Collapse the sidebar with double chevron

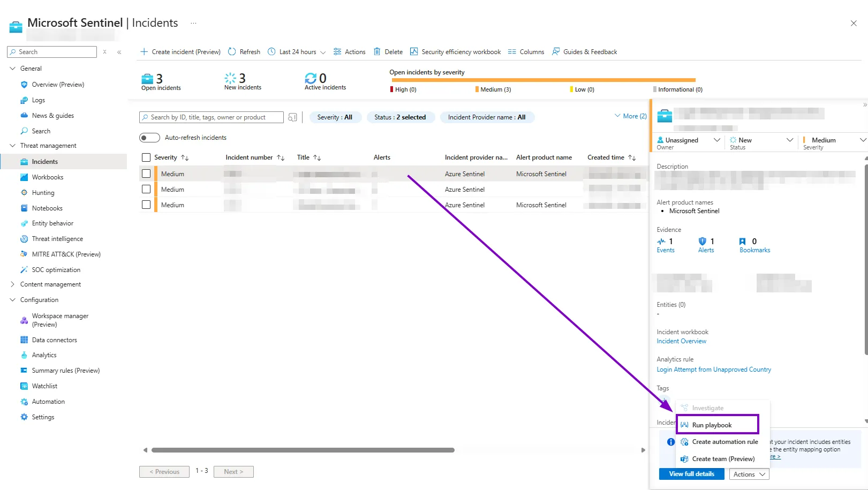point(119,52)
